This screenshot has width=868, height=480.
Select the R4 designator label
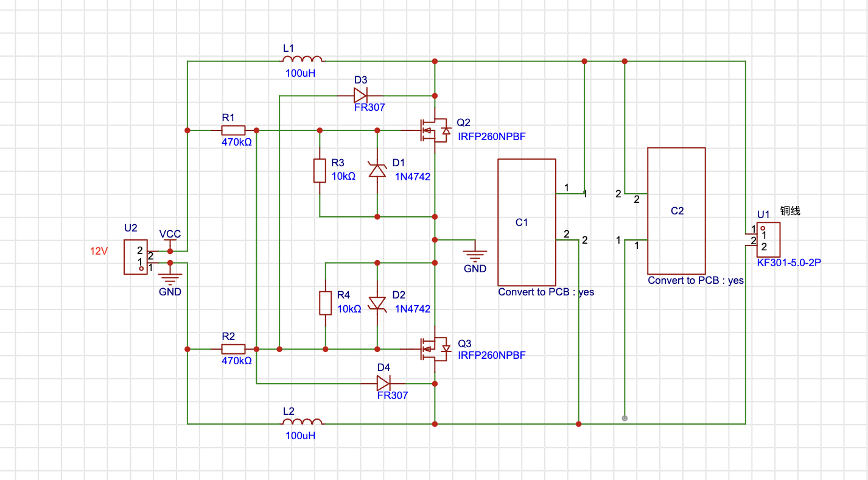pyautogui.click(x=344, y=295)
